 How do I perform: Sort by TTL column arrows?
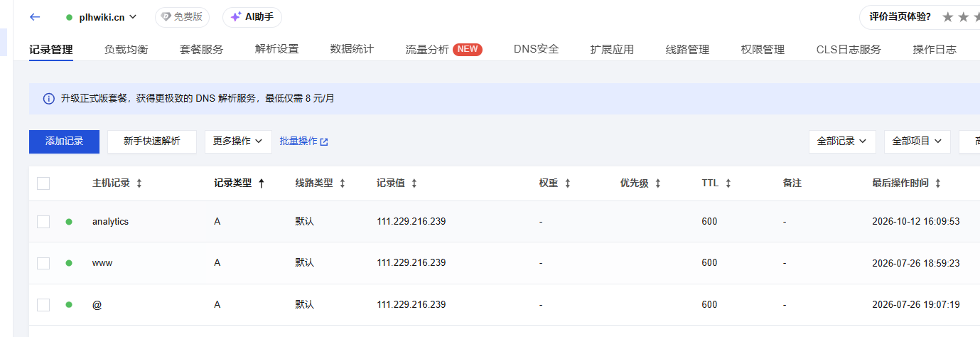[728, 183]
